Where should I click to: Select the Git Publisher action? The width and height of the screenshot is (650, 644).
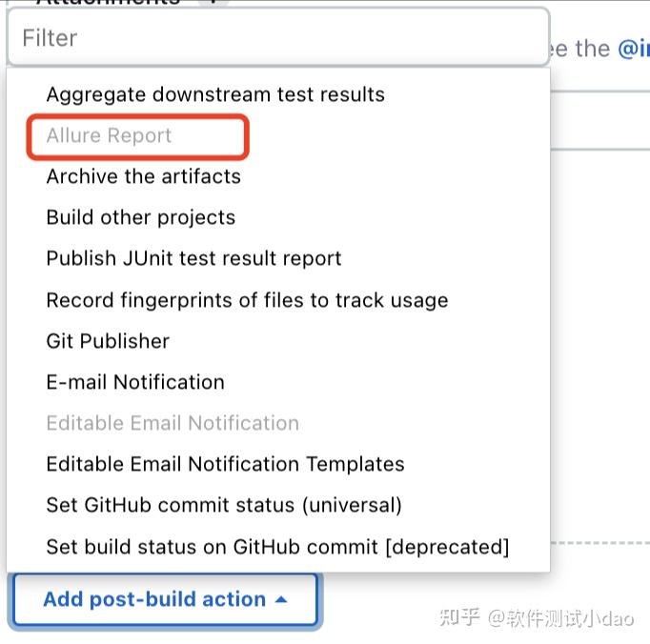108,341
